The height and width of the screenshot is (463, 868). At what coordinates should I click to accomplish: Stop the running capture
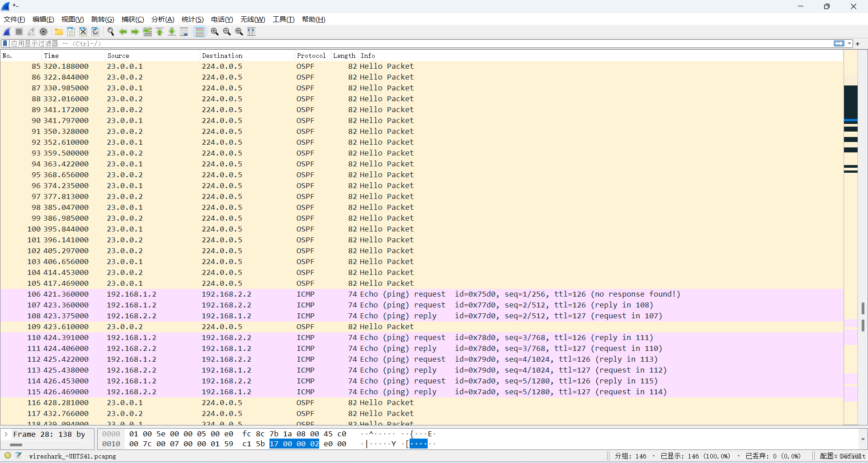pos(19,32)
